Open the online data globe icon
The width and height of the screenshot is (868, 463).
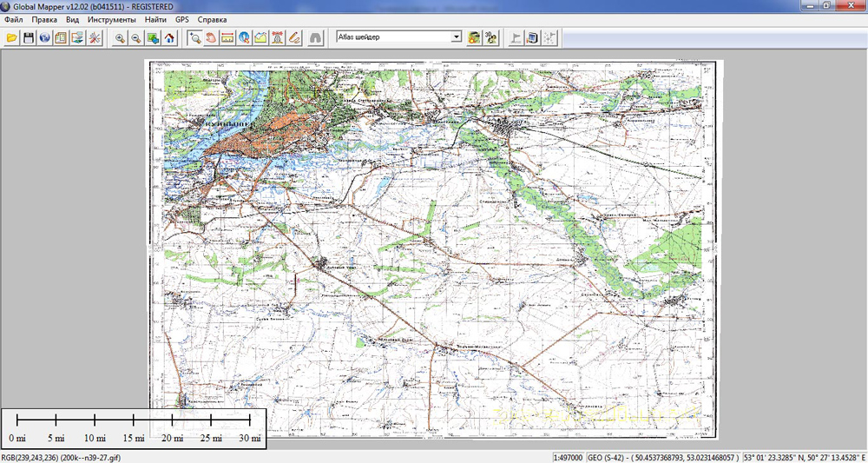44,37
